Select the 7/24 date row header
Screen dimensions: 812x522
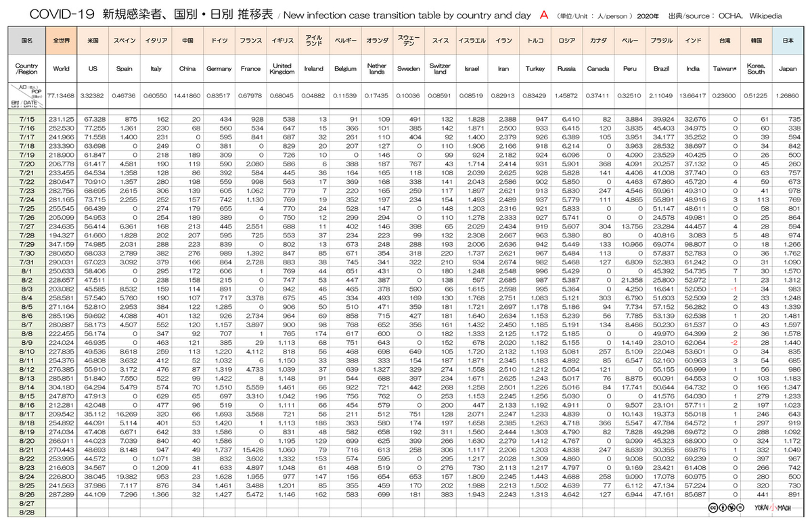[26, 199]
